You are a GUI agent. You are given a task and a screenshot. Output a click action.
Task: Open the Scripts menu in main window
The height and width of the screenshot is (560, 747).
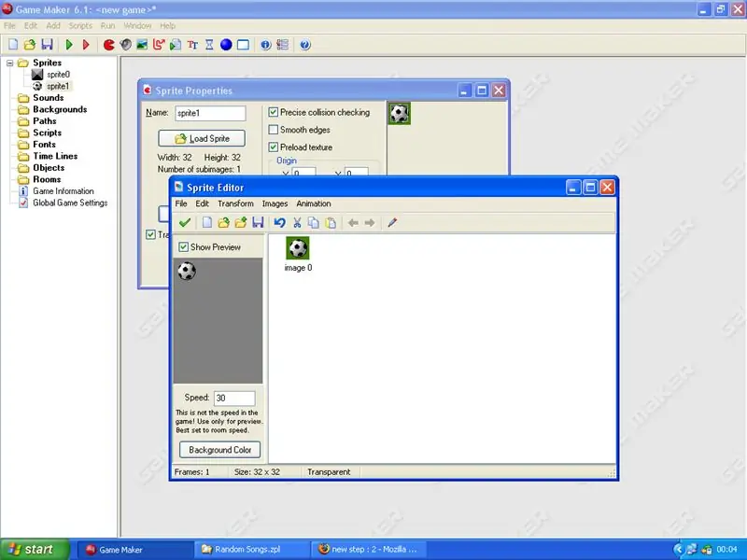point(80,26)
